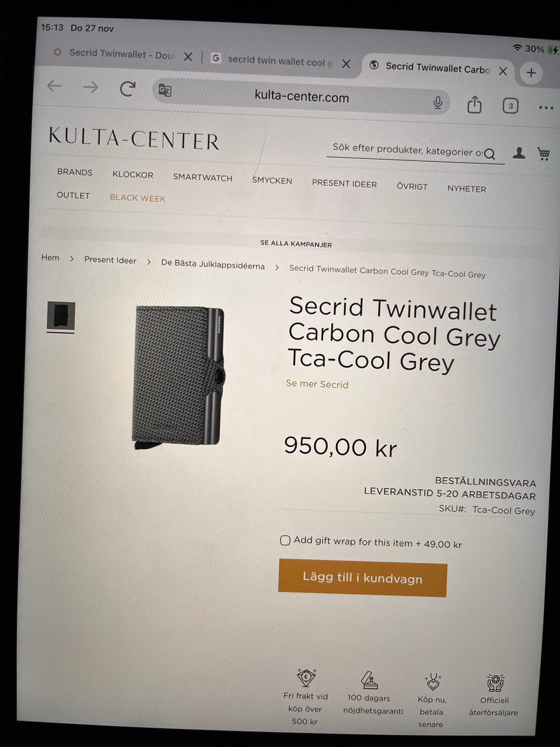Viewport: 560px width, 747px height.
Task: Select the wallet product thumbnail
Action: pos(61,316)
